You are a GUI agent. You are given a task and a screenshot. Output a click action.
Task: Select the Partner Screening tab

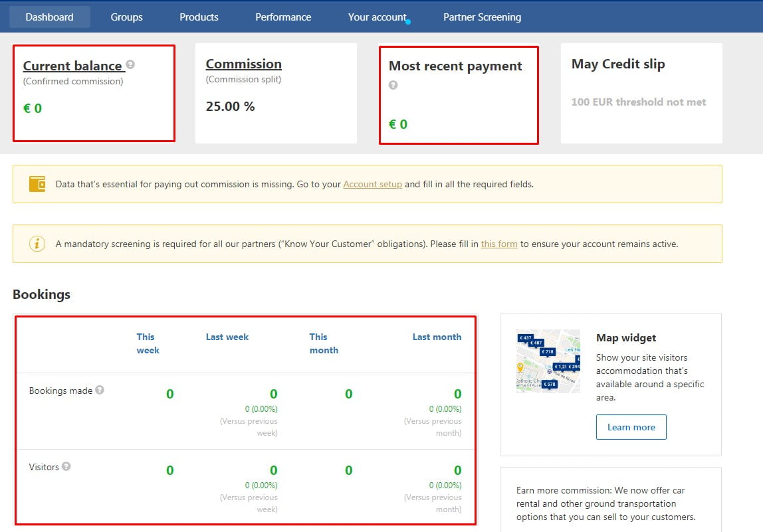[x=482, y=17]
